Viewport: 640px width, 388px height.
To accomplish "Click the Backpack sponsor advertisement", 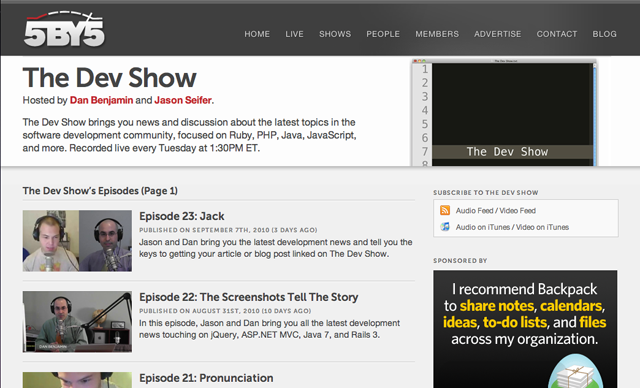I will tap(525, 329).
